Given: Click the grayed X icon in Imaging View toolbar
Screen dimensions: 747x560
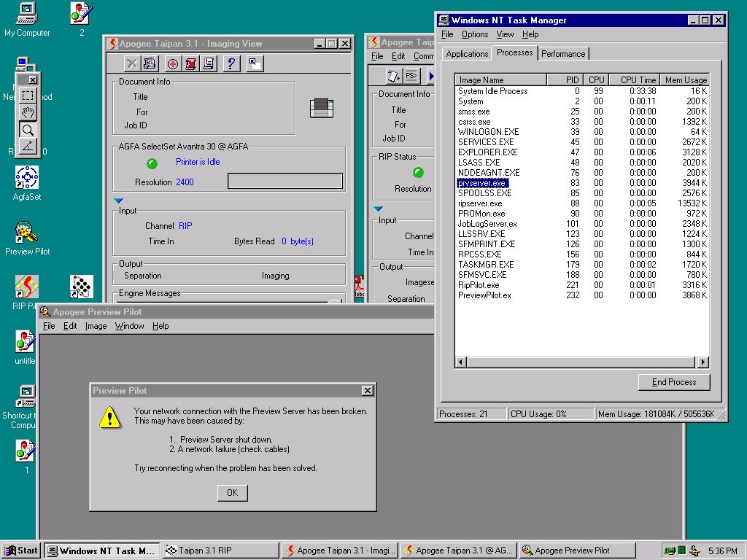Looking at the screenshot, I should (131, 64).
